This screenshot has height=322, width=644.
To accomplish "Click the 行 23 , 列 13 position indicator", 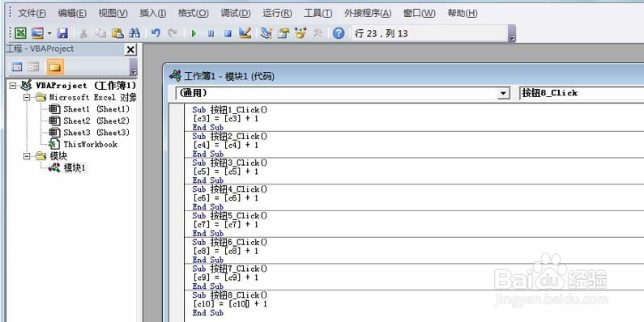I will (x=382, y=34).
